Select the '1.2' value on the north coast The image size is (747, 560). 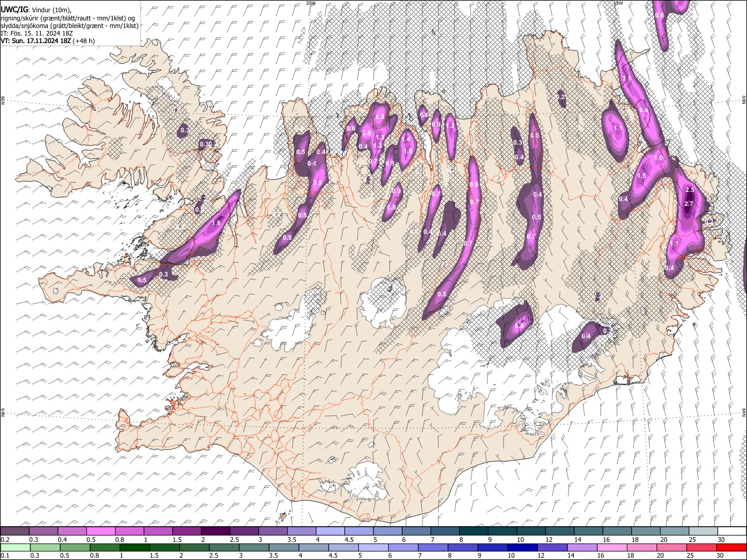tap(450, 125)
